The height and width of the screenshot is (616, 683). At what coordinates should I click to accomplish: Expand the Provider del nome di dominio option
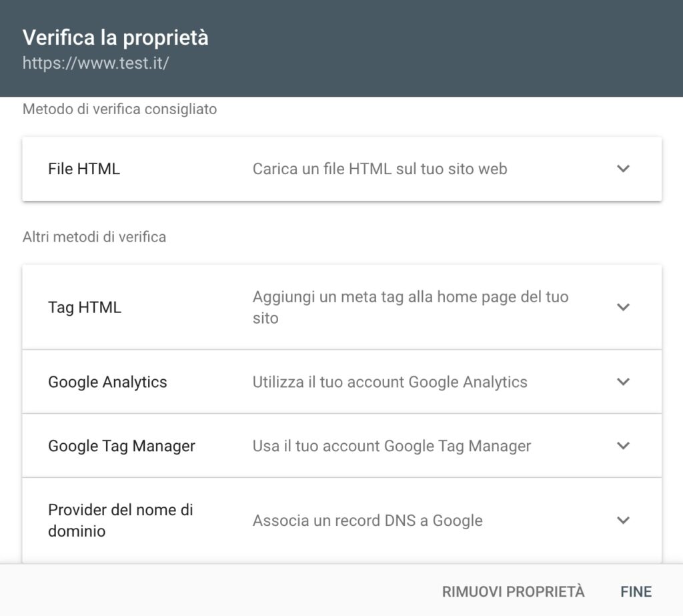pos(624,521)
